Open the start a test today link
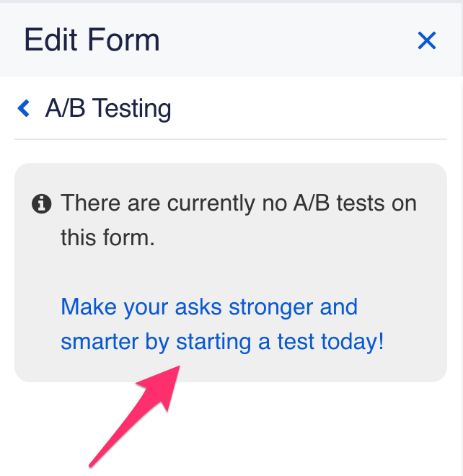 pos(222,325)
